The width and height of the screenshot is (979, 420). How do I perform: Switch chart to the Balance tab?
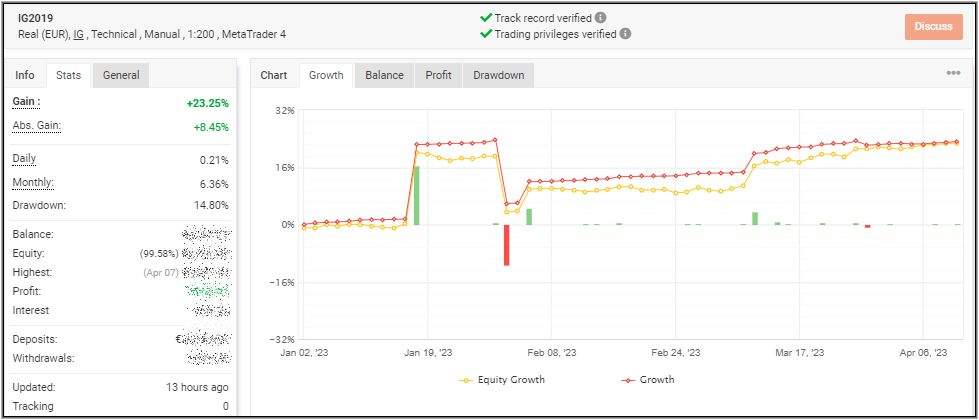pyautogui.click(x=384, y=75)
